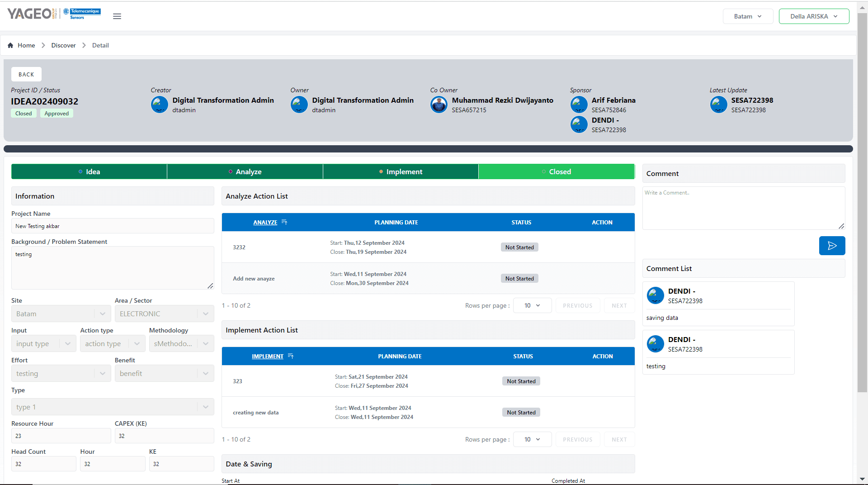This screenshot has height=485, width=868.
Task: Open the hamburger navigation menu
Action: (117, 16)
